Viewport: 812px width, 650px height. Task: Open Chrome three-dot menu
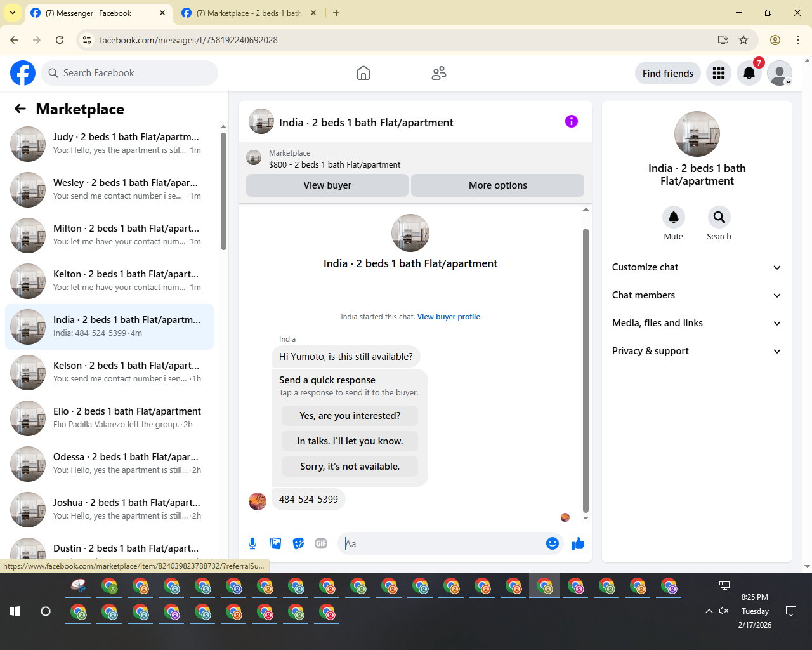(x=798, y=40)
